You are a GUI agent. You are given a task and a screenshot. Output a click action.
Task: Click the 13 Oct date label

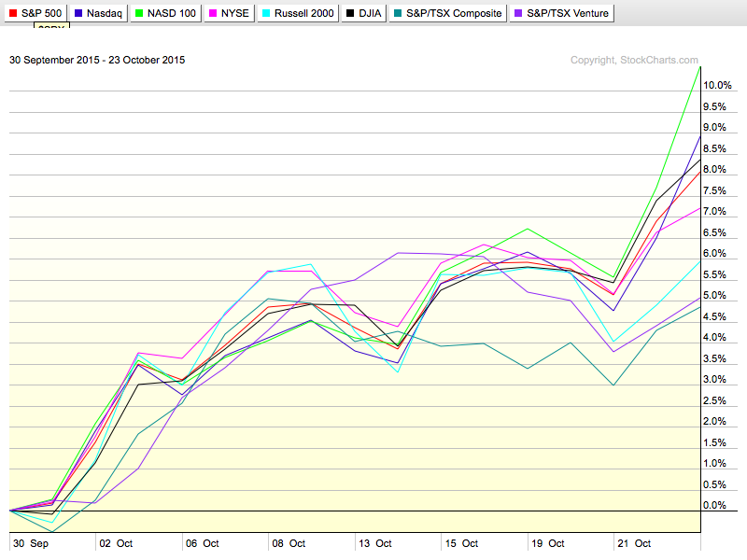click(x=375, y=543)
